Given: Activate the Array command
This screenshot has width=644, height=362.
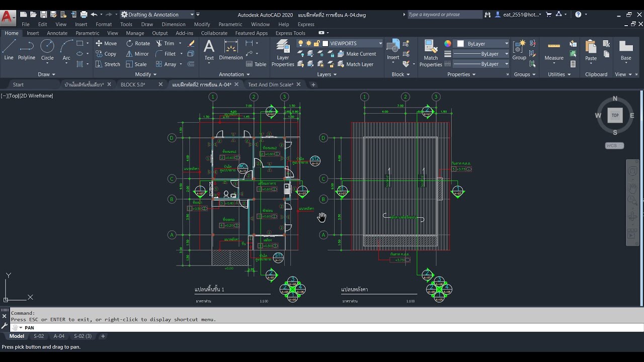Looking at the screenshot, I should [x=166, y=64].
